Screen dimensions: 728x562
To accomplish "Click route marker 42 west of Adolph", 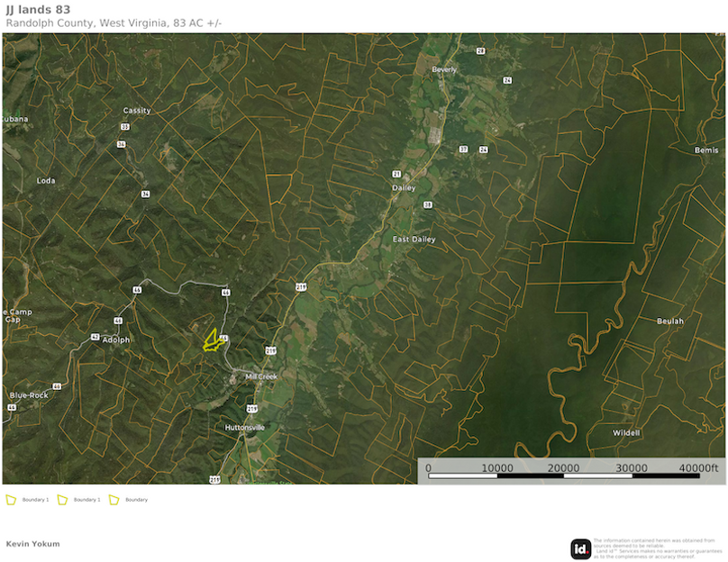I will pos(95,338).
